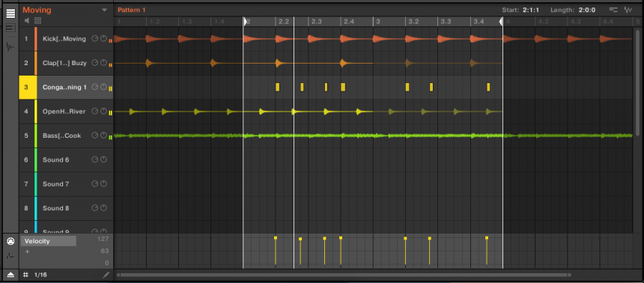Open the automation lane graph icon

click(x=10, y=255)
